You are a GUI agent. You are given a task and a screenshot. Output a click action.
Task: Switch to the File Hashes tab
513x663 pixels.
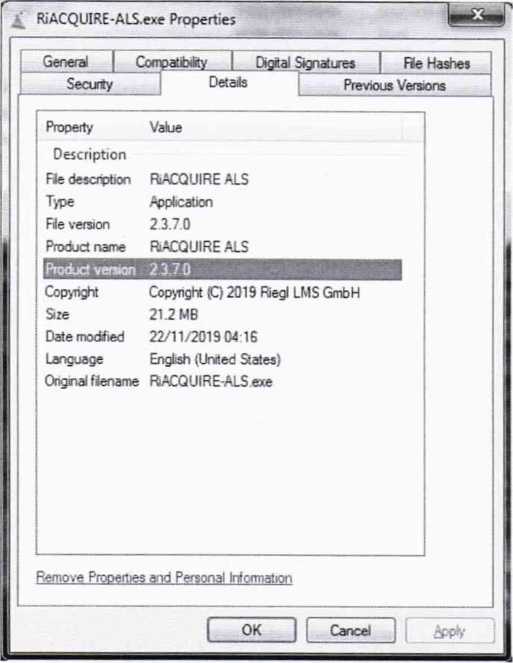[436, 63]
